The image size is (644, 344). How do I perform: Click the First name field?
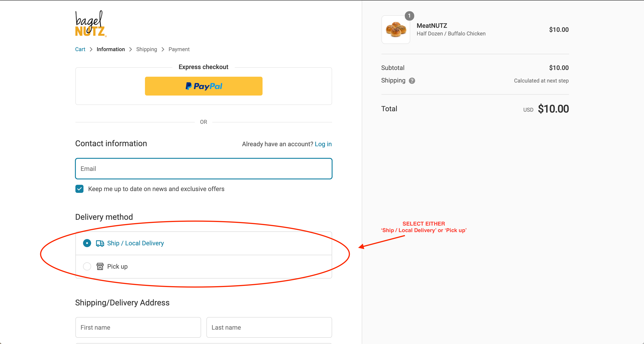tap(138, 327)
